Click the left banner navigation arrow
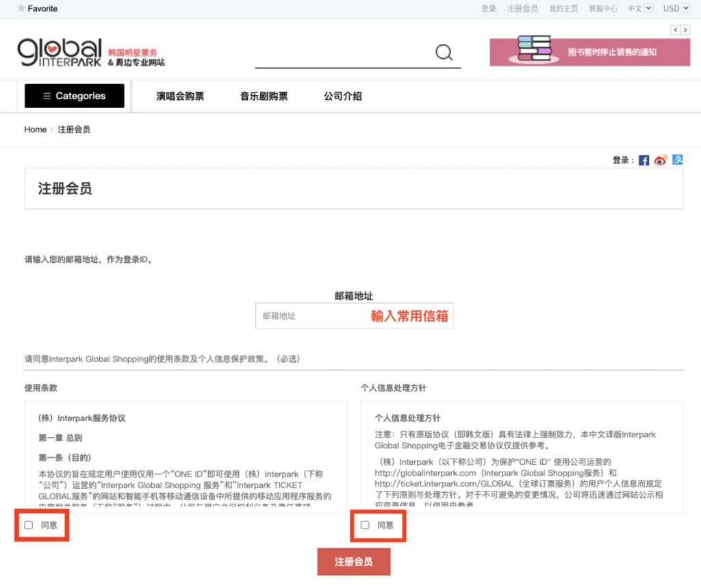Viewport: 701px width, 588px height. pyautogui.click(x=675, y=30)
